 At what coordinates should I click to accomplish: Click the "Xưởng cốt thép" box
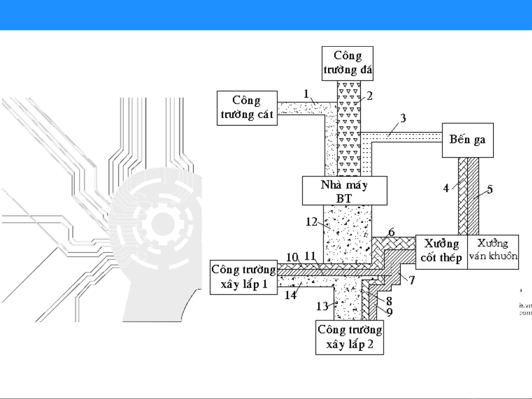442,252
